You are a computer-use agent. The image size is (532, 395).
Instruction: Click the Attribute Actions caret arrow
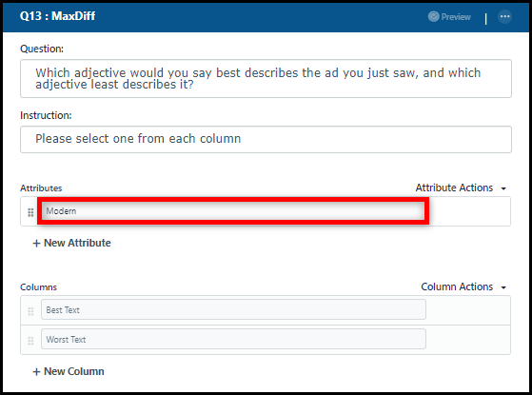pos(503,188)
